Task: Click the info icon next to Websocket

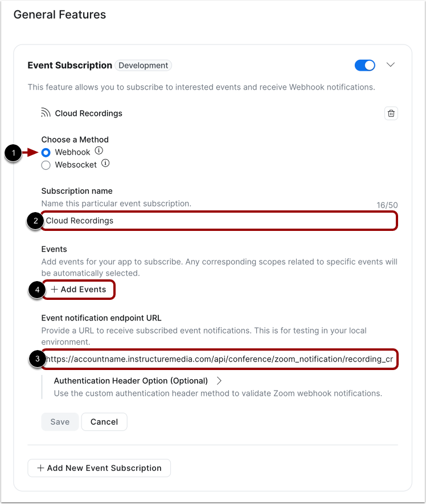Action: [x=105, y=164]
